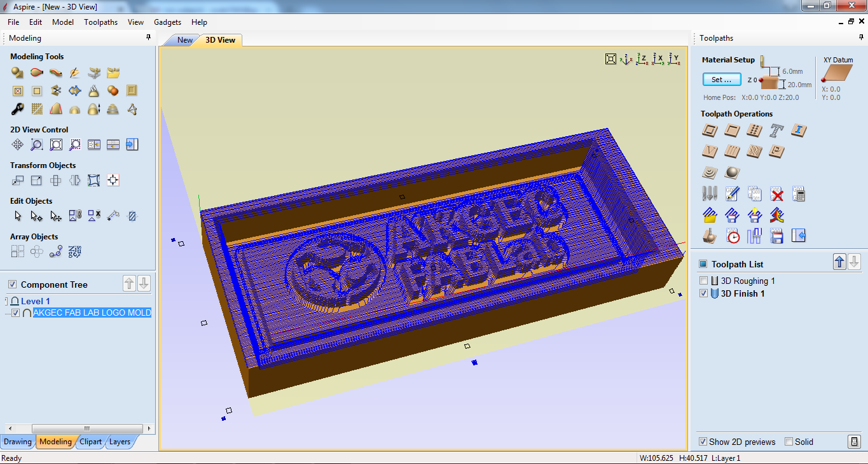This screenshot has width=868, height=464.
Task: Click the Zoom Selected dashed-box magnifier
Action: click(x=74, y=144)
